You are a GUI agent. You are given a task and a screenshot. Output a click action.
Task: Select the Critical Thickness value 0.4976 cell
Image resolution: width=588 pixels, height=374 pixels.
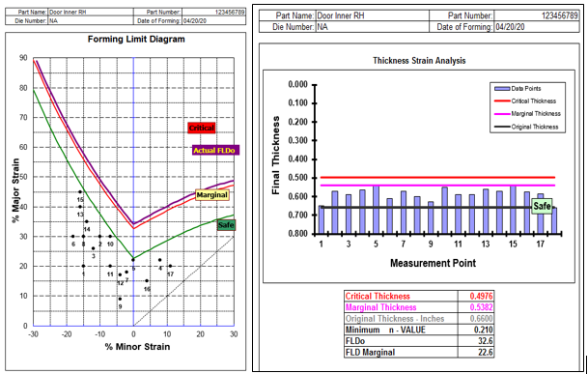coord(475,297)
